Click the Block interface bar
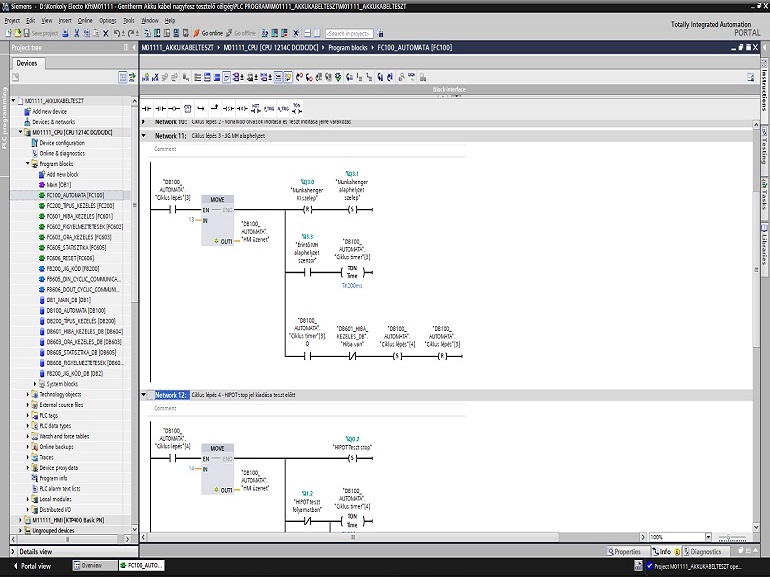Image resolution: width=770 pixels, height=578 pixels. click(449, 89)
